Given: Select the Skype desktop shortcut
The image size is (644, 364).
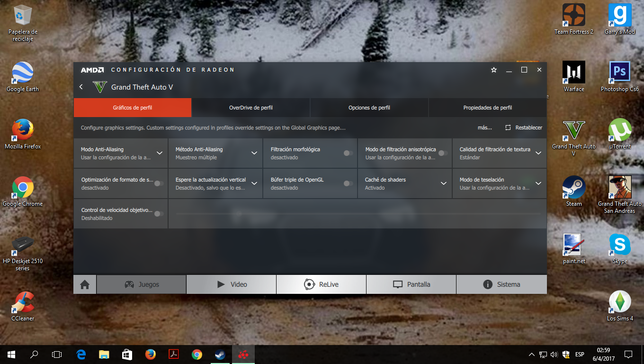Looking at the screenshot, I should click(x=620, y=249).
